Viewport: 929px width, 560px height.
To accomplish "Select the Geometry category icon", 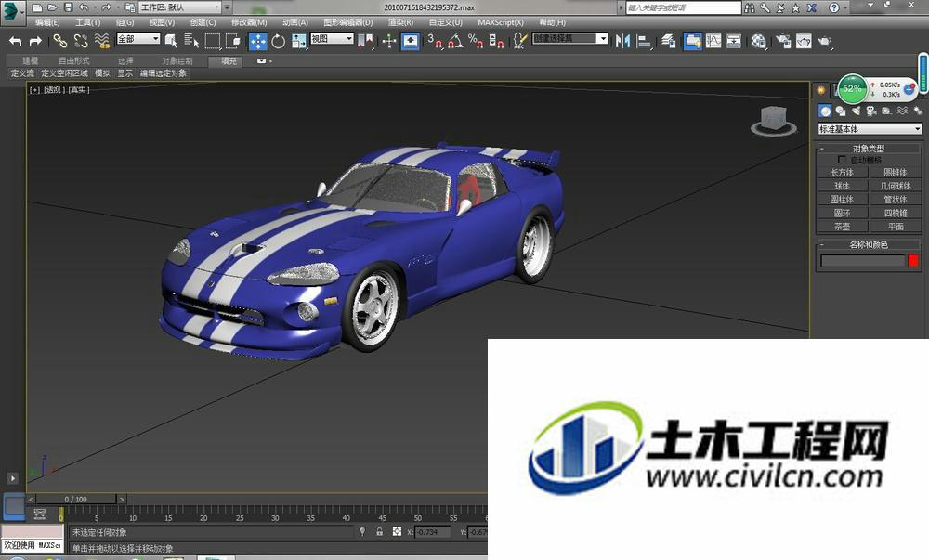I will [825, 111].
